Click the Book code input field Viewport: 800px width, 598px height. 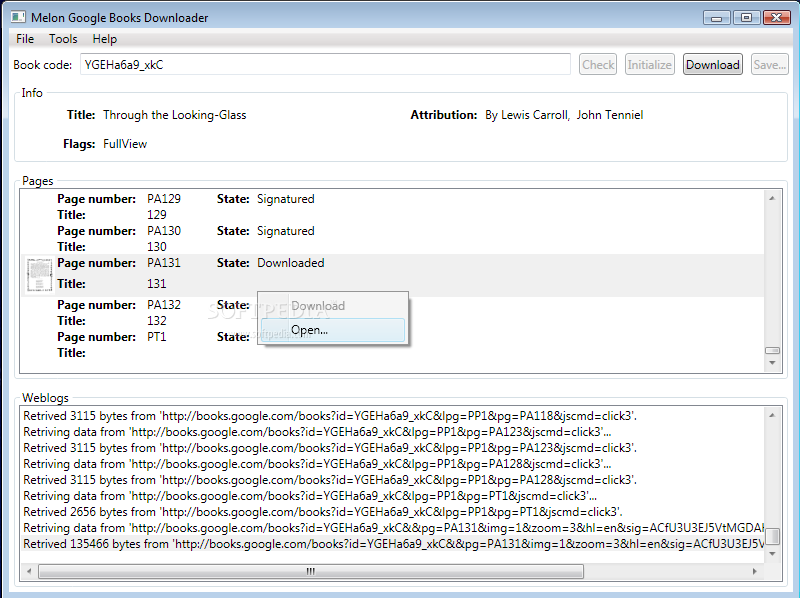point(325,65)
